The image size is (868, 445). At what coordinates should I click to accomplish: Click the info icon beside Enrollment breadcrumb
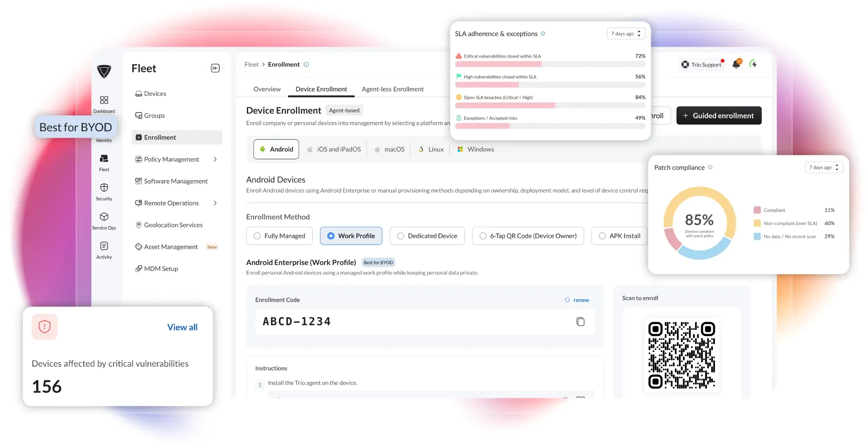[306, 64]
